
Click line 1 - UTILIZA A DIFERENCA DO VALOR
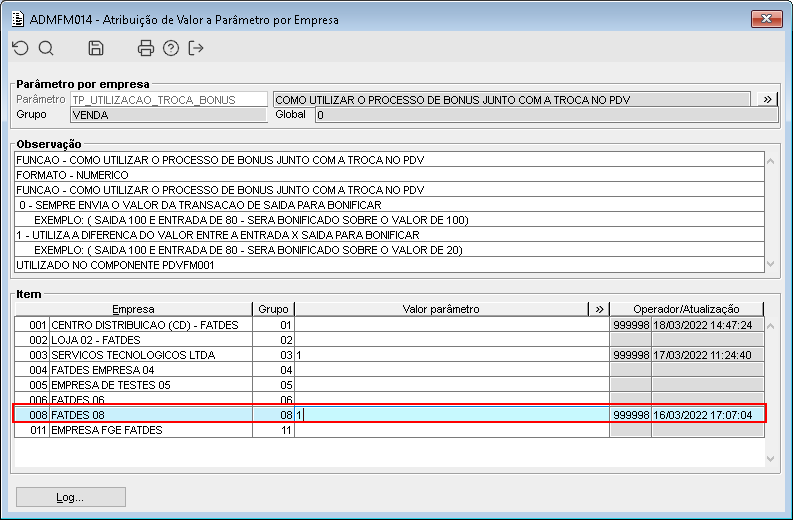coord(389,235)
